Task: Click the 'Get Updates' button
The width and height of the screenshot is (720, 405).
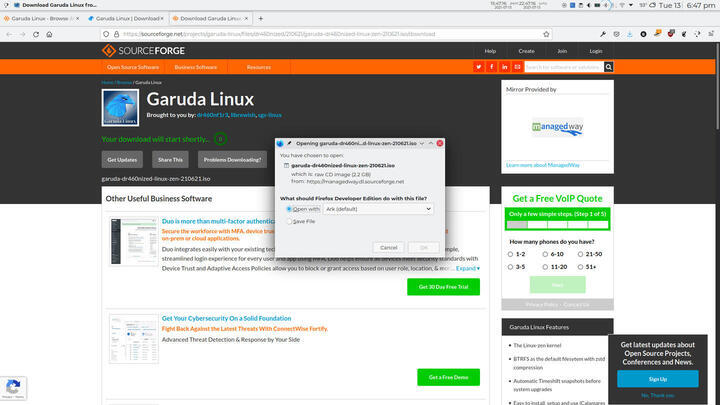Action: 122,160
